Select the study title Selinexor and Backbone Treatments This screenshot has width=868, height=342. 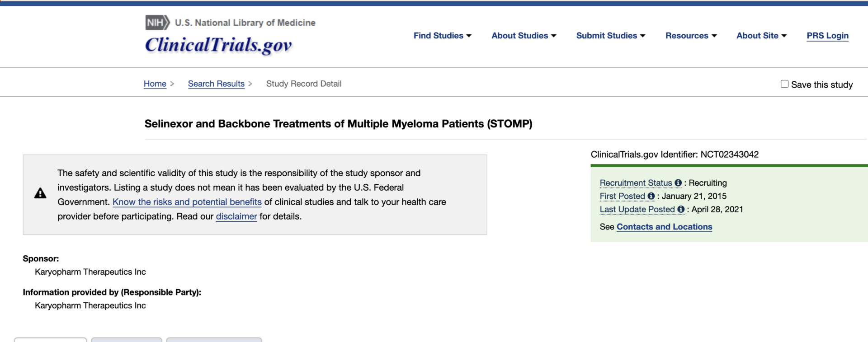[x=338, y=124]
